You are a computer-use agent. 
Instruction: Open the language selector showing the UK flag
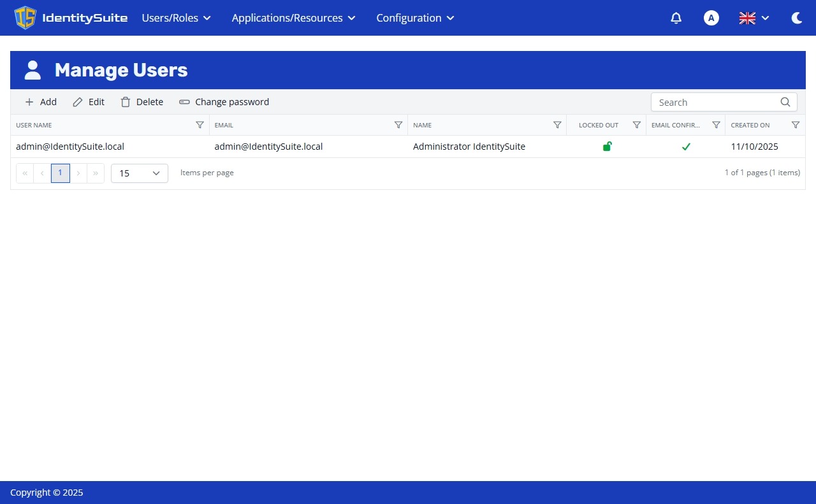(x=754, y=18)
